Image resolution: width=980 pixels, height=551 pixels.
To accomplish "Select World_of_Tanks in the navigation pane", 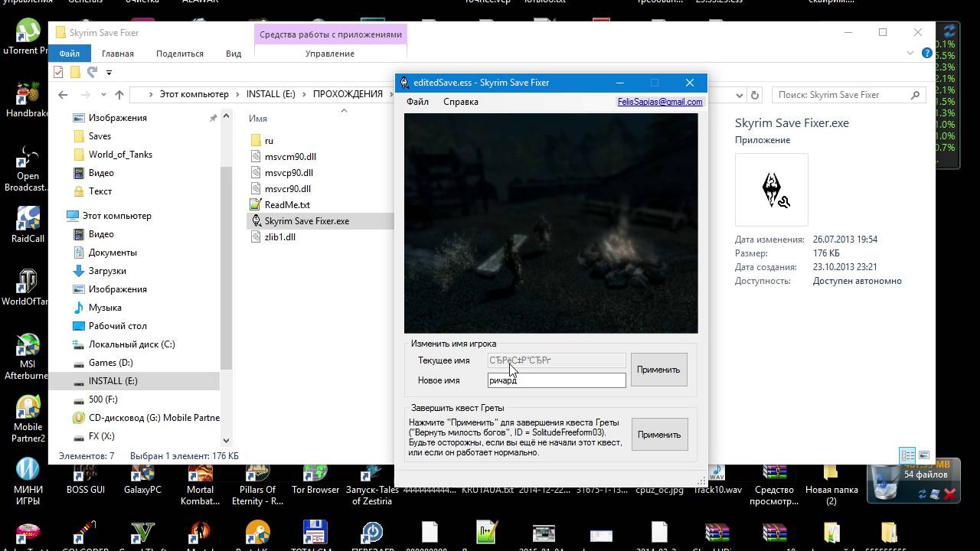I will [120, 155].
